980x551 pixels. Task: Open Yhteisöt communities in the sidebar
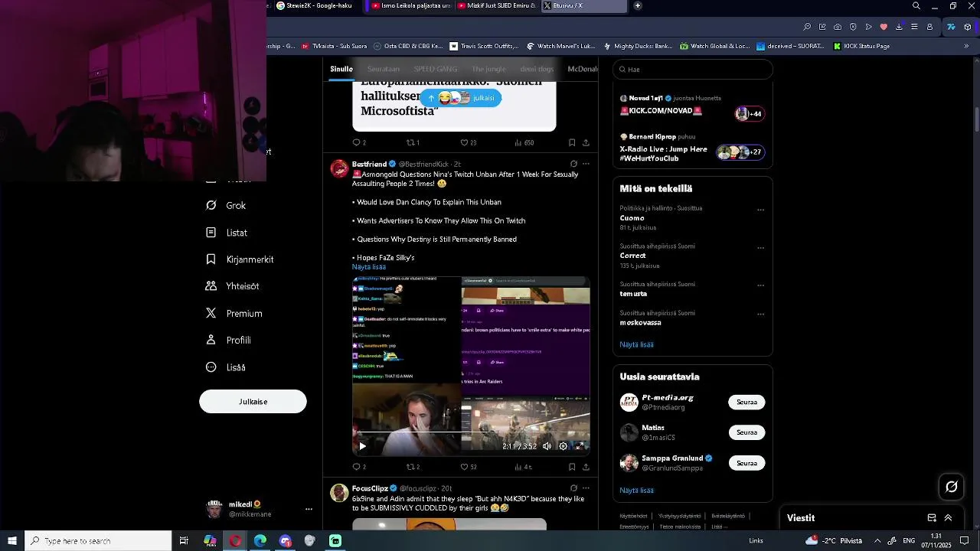[233, 286]
